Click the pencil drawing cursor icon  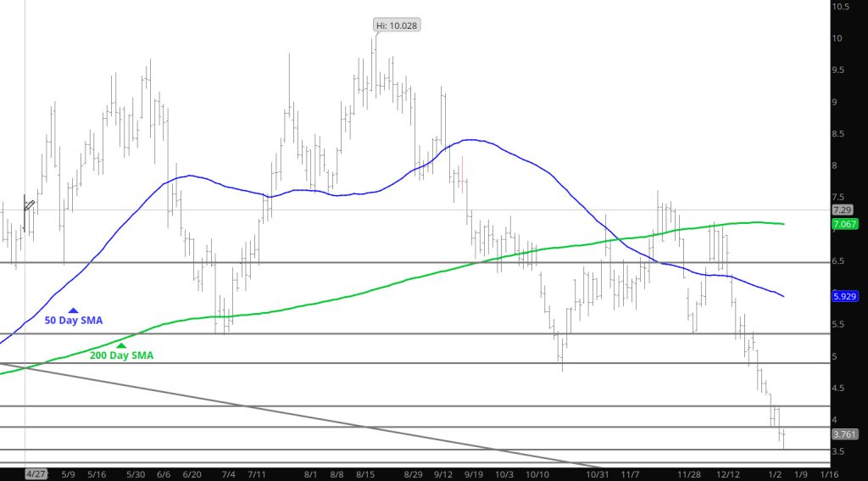click(29, 204)
